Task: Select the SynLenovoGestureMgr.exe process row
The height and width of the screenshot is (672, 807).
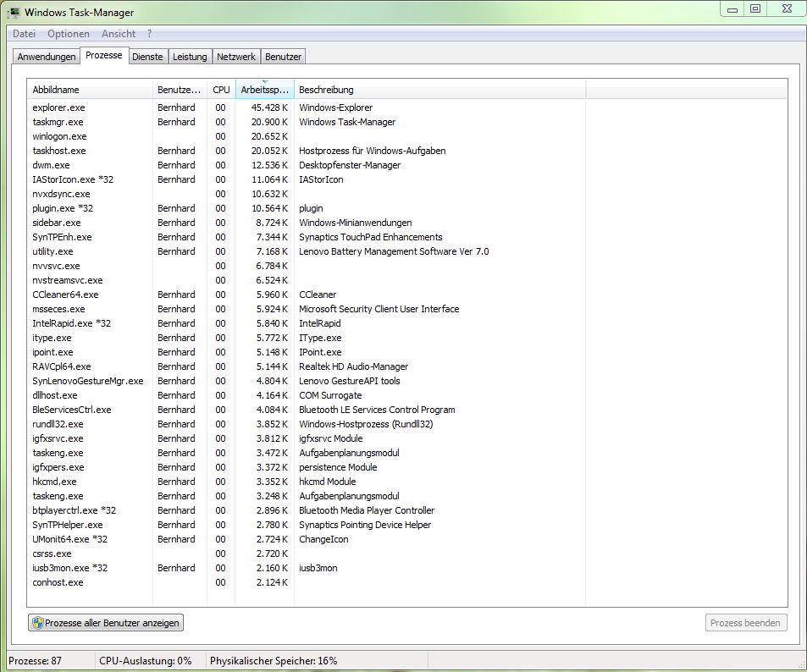Action: click(x=307, y=382)
